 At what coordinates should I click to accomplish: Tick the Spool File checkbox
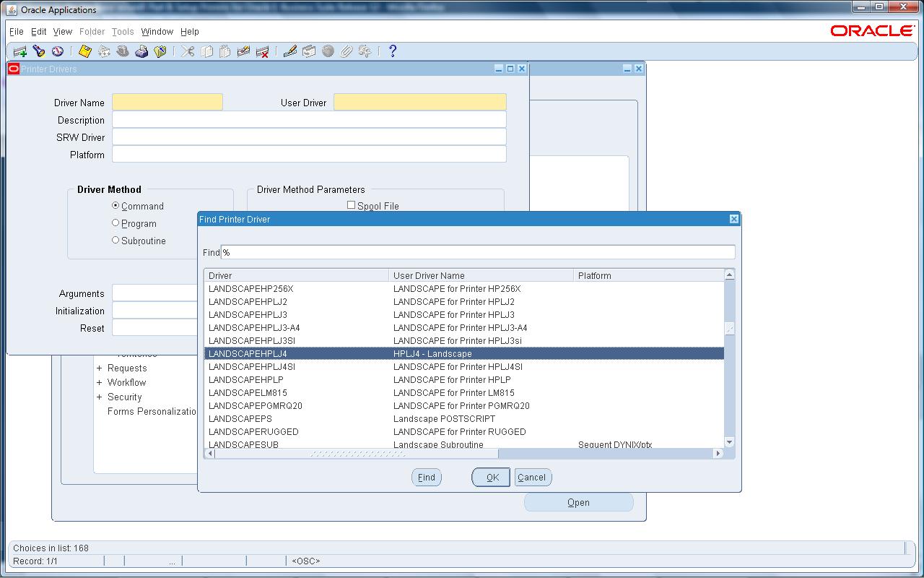coord(352,205)
